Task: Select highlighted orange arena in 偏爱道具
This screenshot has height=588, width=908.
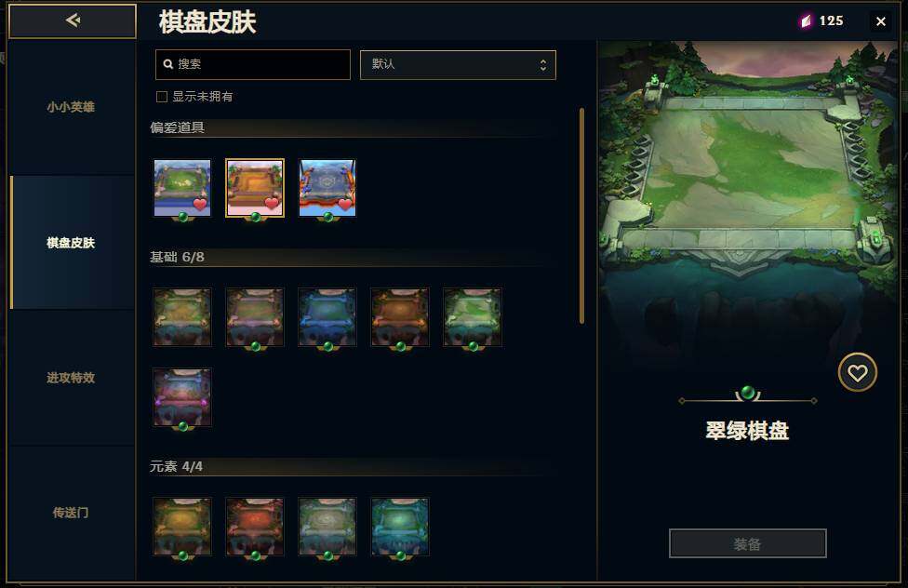Action: [x=255, y=188]
